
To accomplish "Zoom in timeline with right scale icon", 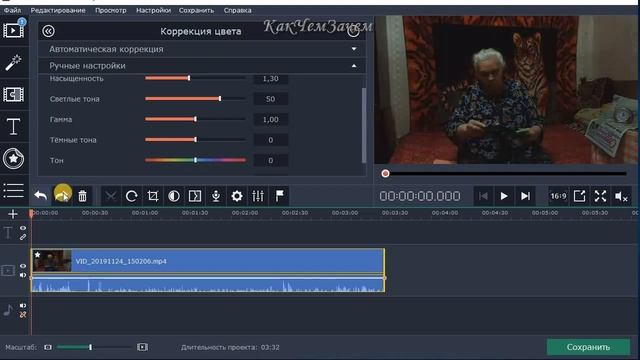I will [x=142, y=347].
